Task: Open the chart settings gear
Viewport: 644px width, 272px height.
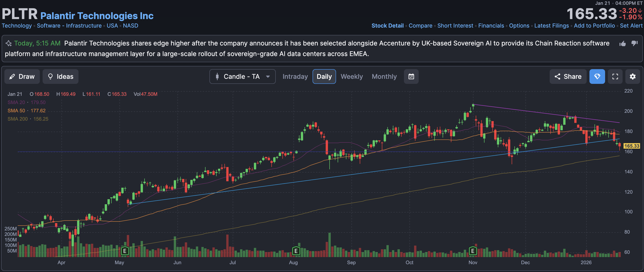Action: click(632, 76)
